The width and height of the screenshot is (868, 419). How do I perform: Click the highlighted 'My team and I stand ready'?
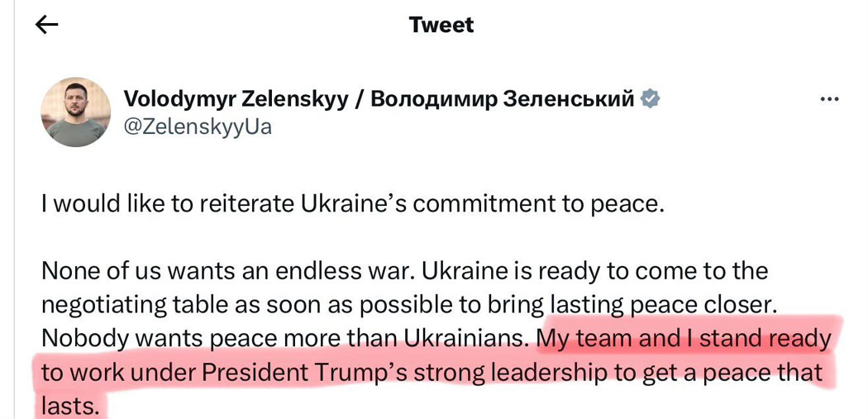(x=684, y=340)
